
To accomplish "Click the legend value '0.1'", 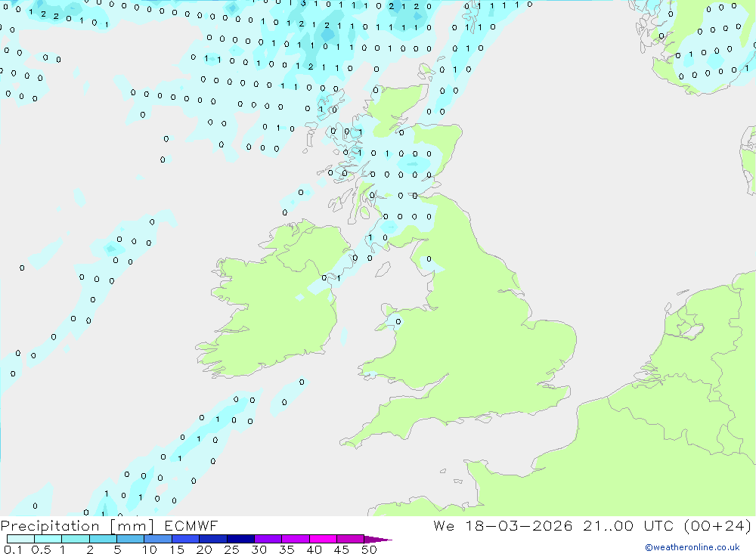I will (x=12, y=549).
